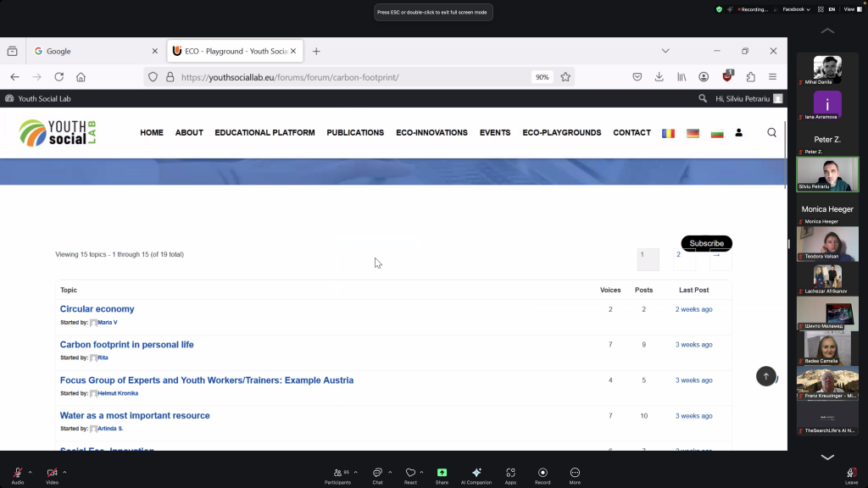Open the Pocket save icon
Viewport: 868px width, 488px height.
pos(637,77)
